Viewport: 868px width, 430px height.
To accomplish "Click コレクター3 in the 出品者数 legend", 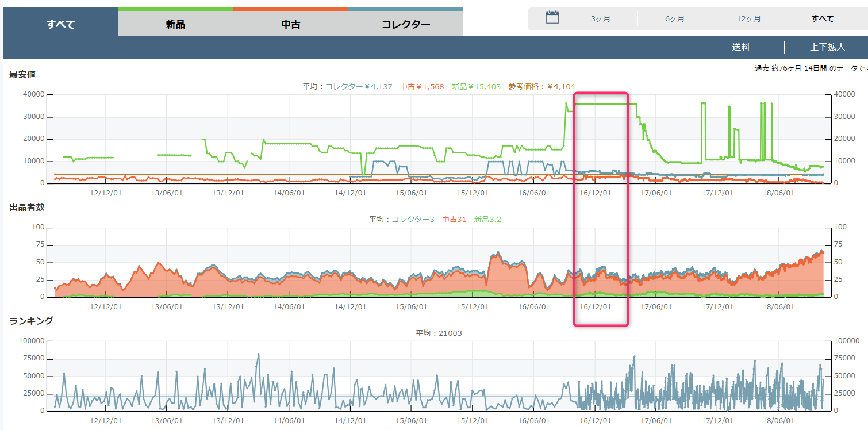I will [413, 220].
